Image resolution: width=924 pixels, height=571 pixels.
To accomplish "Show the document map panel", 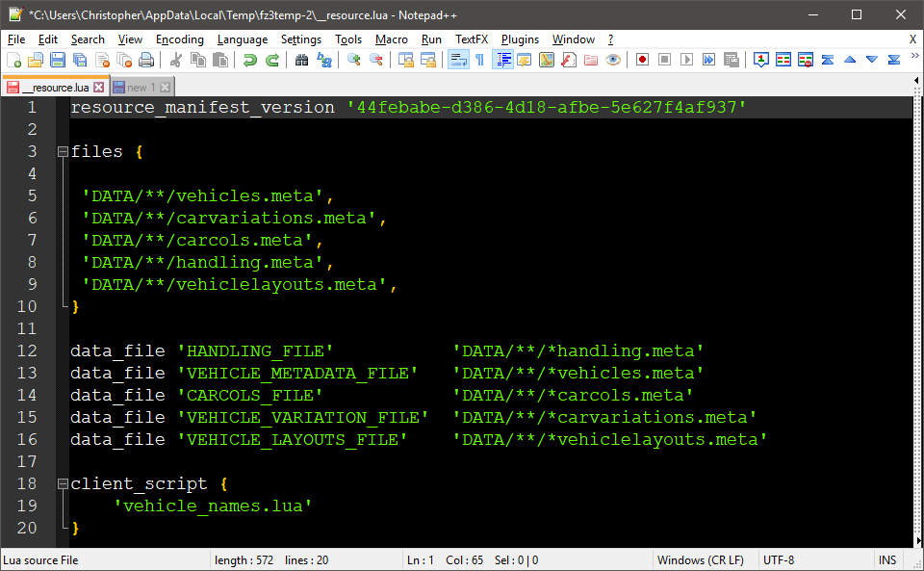I will pyautogui.click(x=547, y=60).
